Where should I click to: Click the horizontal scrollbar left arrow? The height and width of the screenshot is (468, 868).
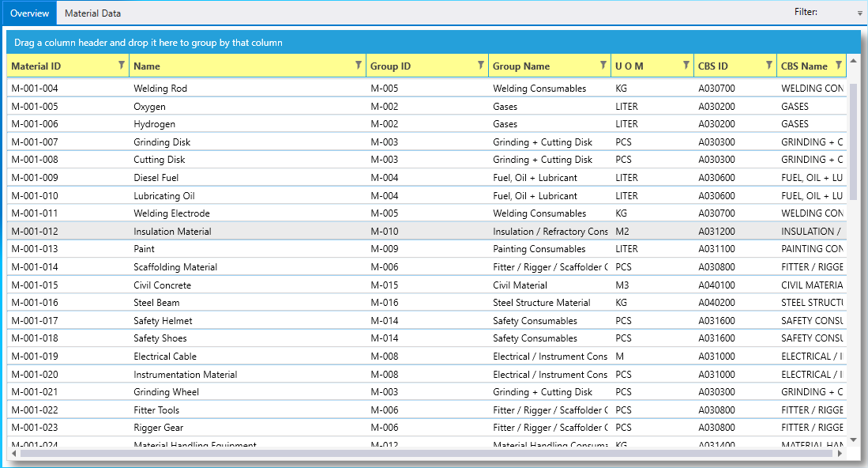tap(14, 453)
